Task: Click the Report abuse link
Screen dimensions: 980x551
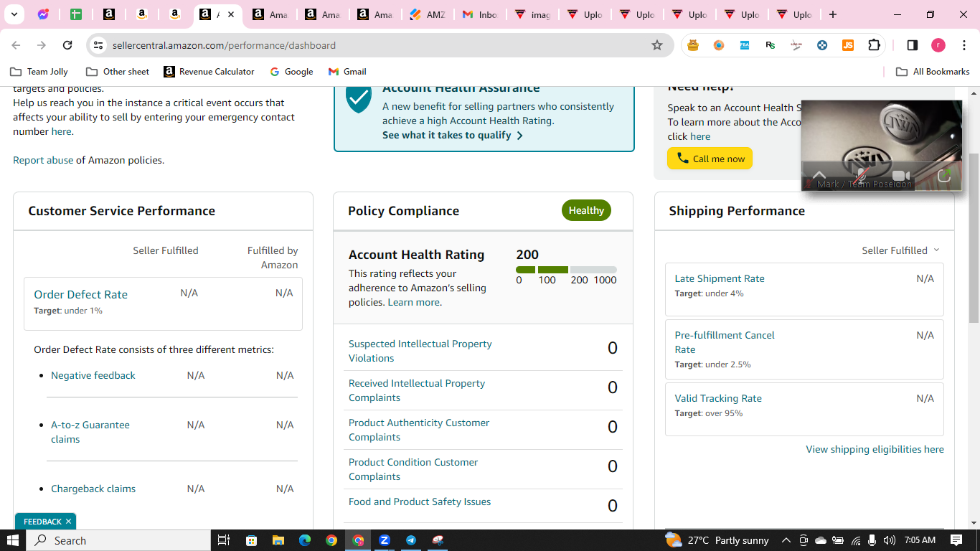Action: point(43,160)
